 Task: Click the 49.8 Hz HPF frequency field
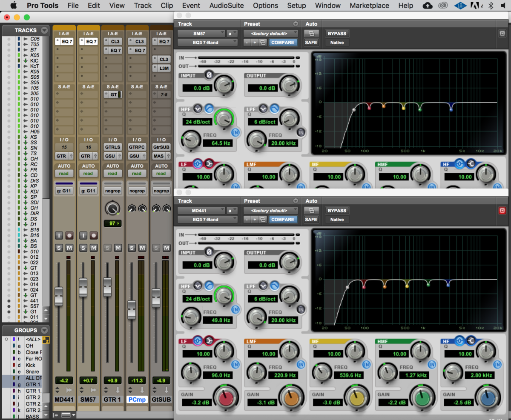coord(217,320)
